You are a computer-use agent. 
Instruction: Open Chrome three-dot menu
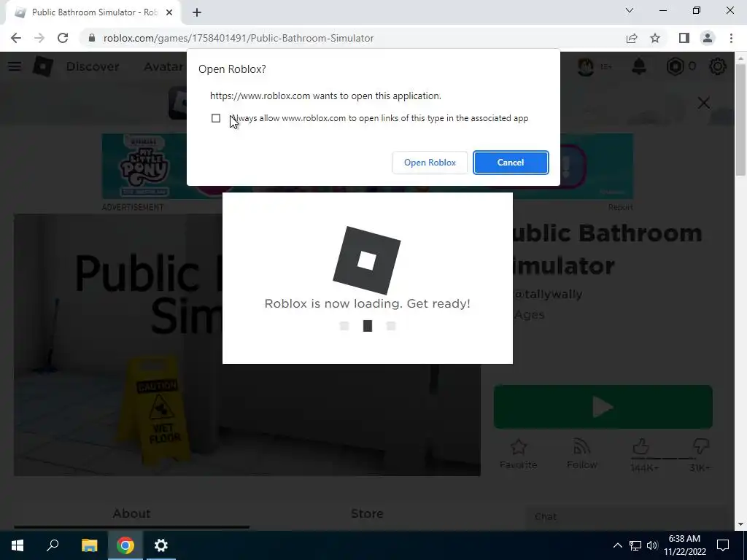[x=731, y=38]
